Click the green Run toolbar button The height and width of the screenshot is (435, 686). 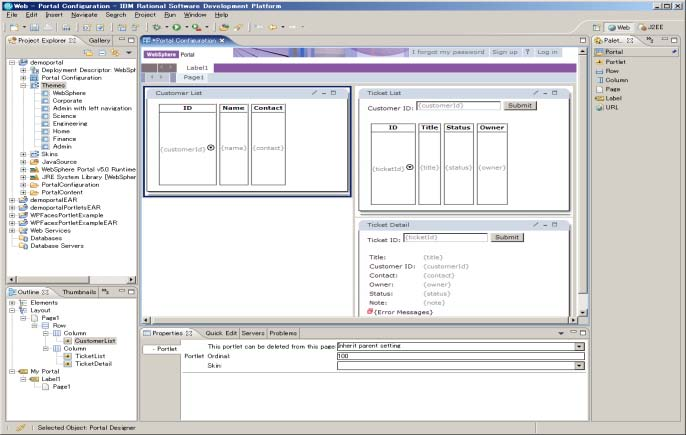tap(177, 28)
